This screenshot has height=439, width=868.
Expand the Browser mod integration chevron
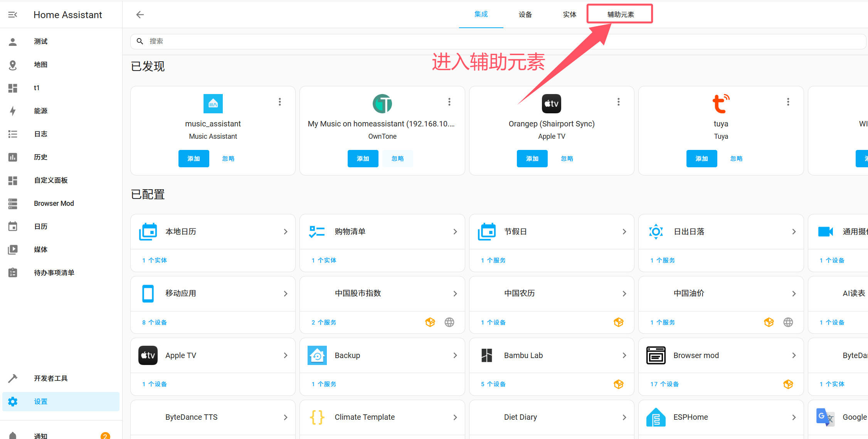point(794,355)
